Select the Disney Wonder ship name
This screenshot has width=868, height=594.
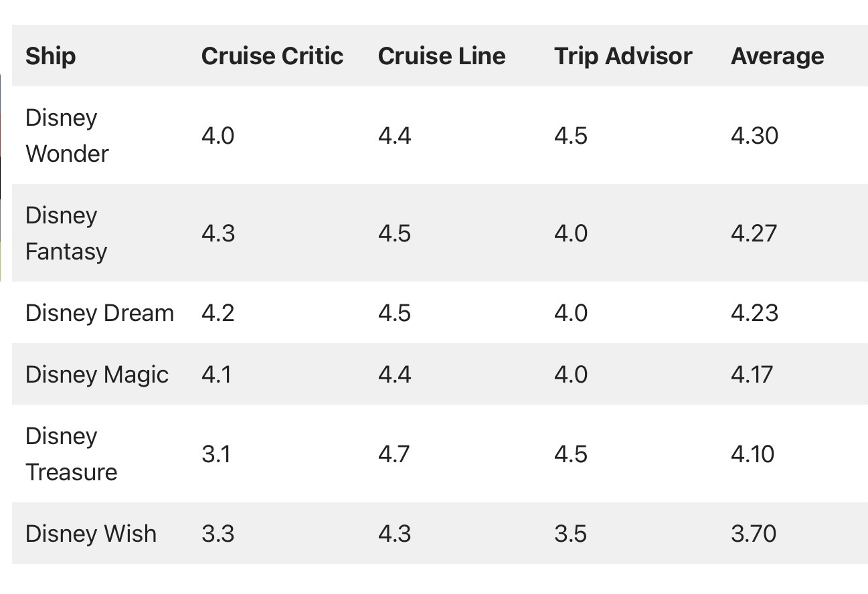tap(67, 136)
